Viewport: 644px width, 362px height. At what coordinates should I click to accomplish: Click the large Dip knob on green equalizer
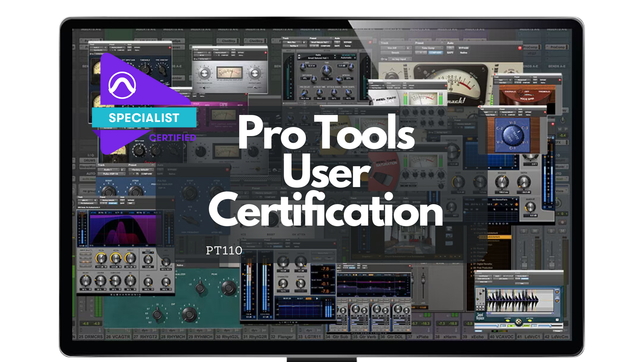(189, 314)
